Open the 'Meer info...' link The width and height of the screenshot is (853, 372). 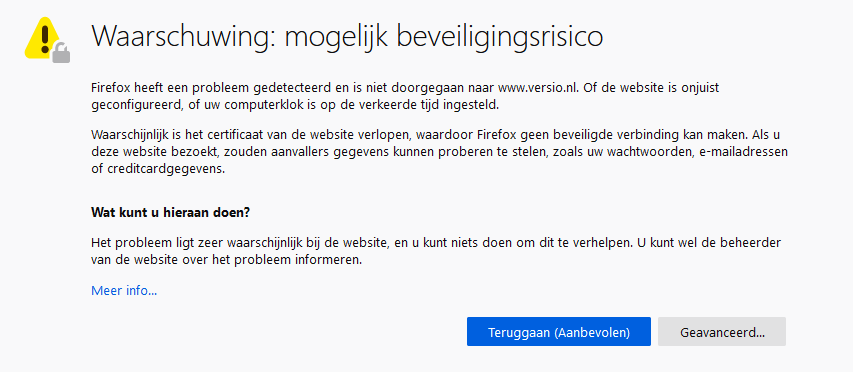(x=124, y=290)
